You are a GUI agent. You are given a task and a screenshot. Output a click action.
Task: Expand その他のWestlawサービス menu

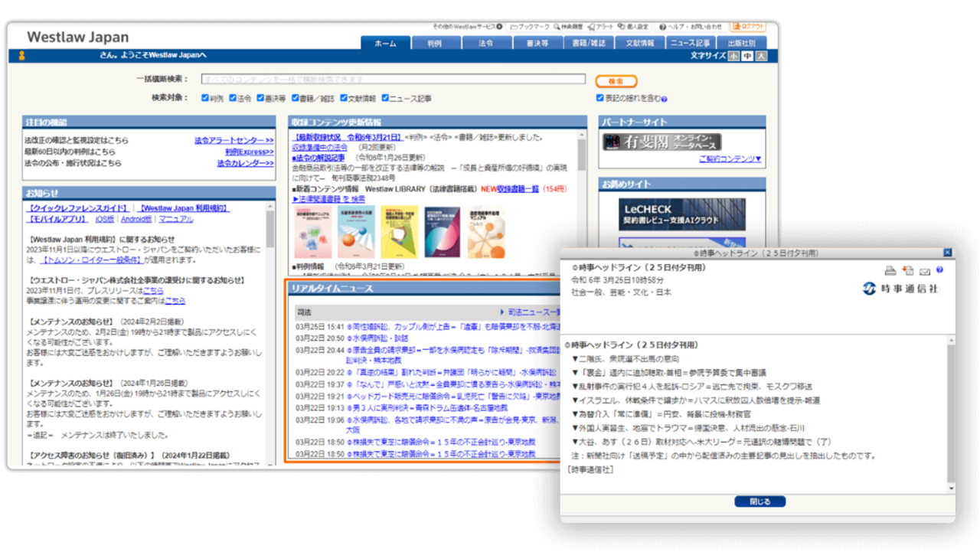[467, 27]
